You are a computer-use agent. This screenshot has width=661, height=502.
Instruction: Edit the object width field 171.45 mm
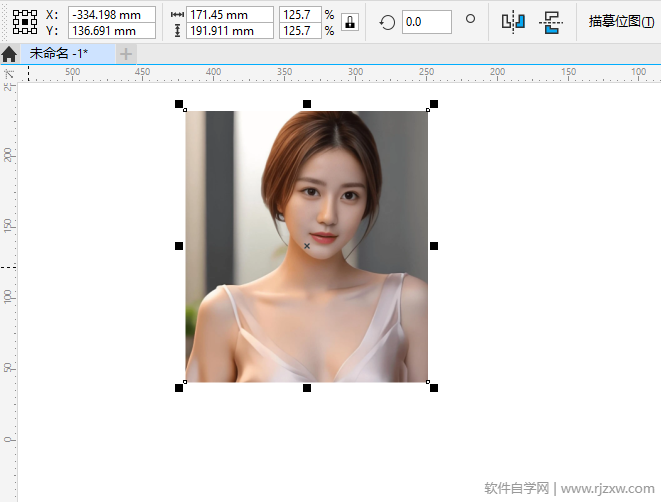230,15
